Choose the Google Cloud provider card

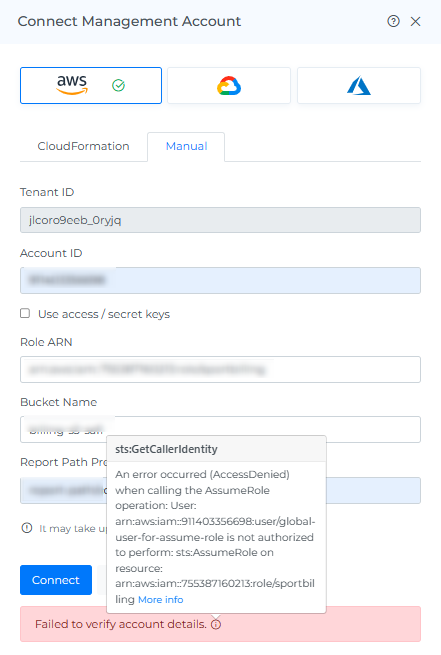229,85
